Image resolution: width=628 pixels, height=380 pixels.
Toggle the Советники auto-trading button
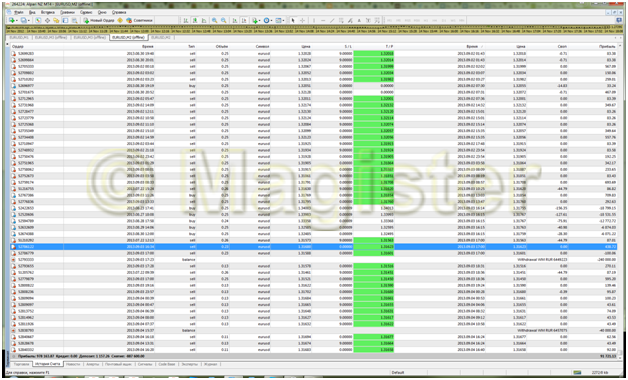point(139,20)
